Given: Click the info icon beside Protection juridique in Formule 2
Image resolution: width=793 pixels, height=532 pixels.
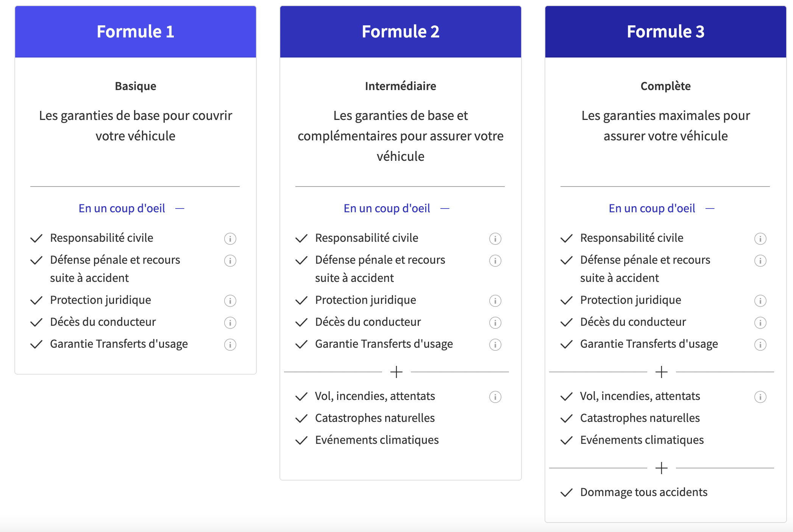Looking at the screenshot, I should (x=495, y=301).
